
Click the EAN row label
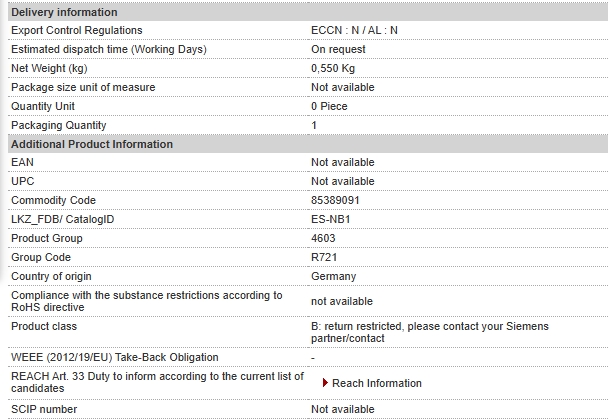(x=22, y=162)
